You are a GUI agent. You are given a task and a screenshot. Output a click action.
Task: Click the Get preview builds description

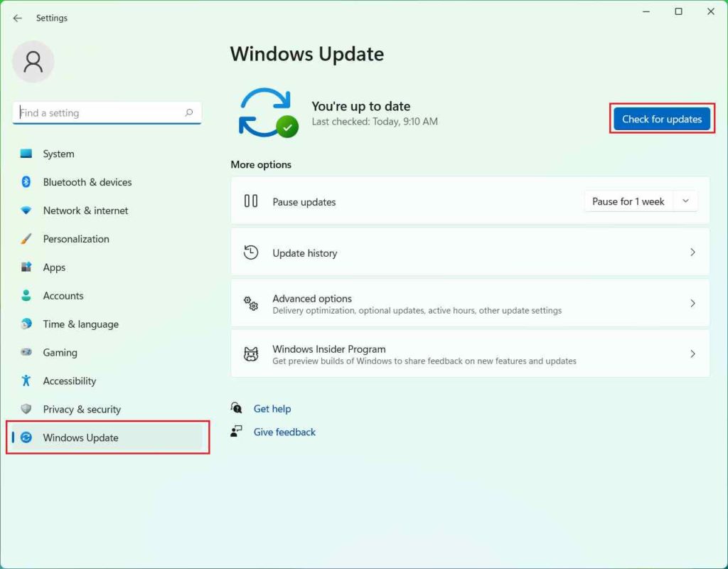click(x=424, y=361)
